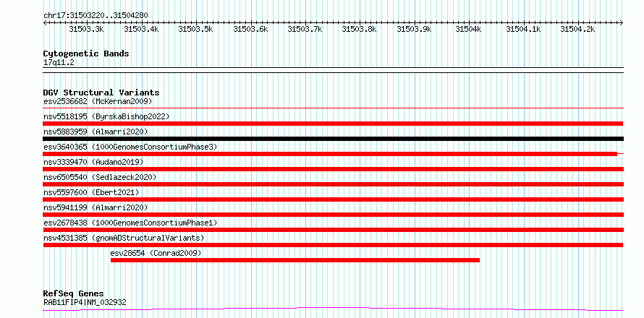Click the red bar under nsv5597600
This screenshot has width=644, height=318.
pyautogui.click(x=333, y=199)
